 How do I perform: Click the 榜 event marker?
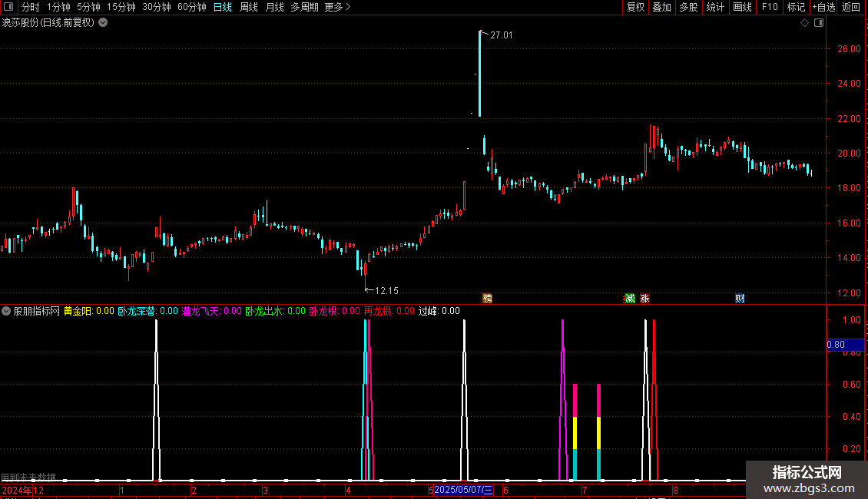(487, 298)
